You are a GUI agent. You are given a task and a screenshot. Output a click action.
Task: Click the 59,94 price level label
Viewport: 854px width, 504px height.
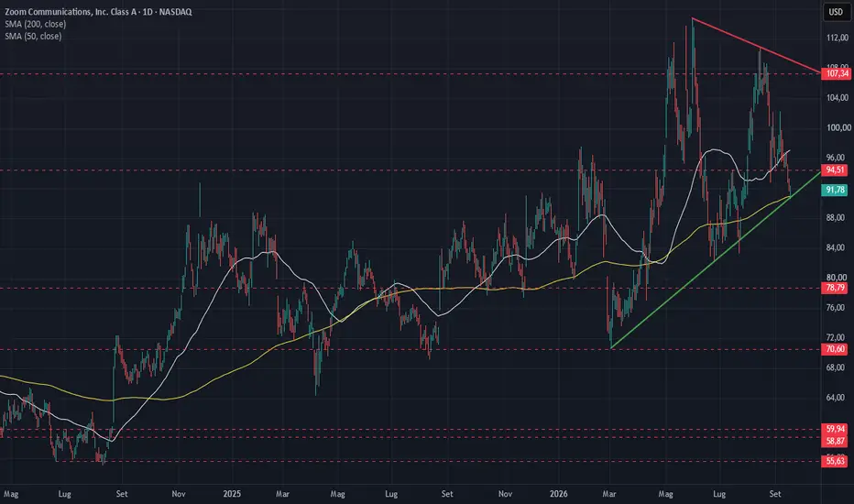[835, 429]
